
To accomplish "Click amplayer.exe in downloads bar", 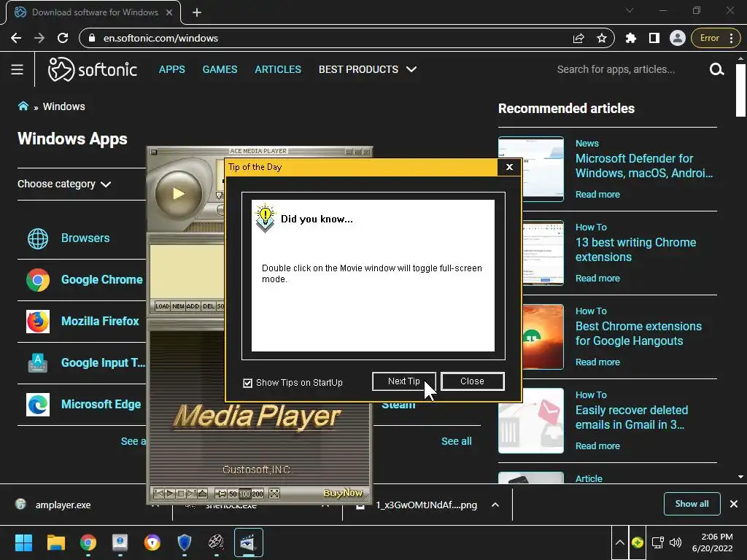I will point(63,505).
